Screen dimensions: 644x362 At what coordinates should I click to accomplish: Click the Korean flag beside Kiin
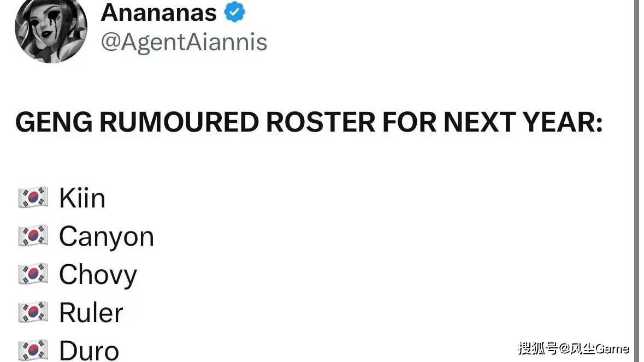[x=33, y=198]
